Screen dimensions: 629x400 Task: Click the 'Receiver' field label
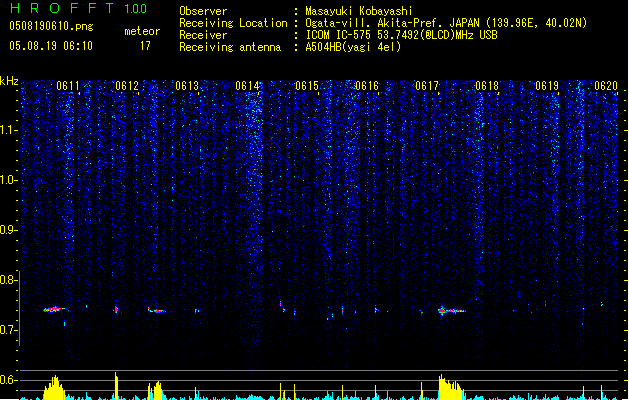203,35
